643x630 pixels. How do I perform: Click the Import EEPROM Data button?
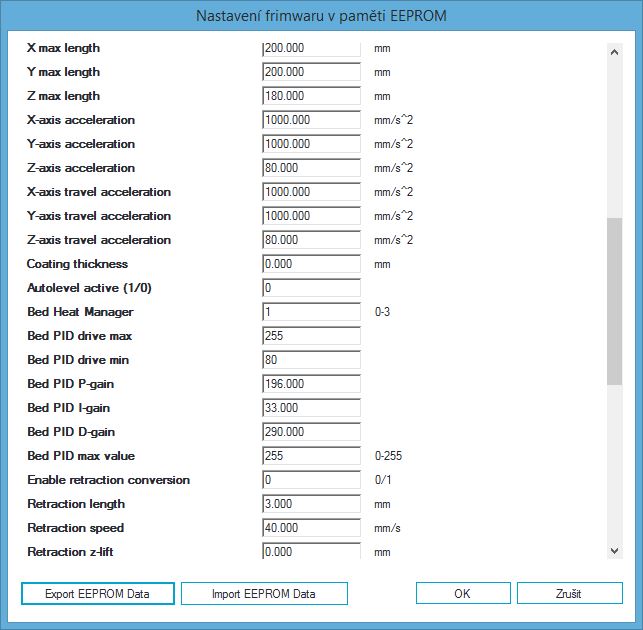(264, 593)
